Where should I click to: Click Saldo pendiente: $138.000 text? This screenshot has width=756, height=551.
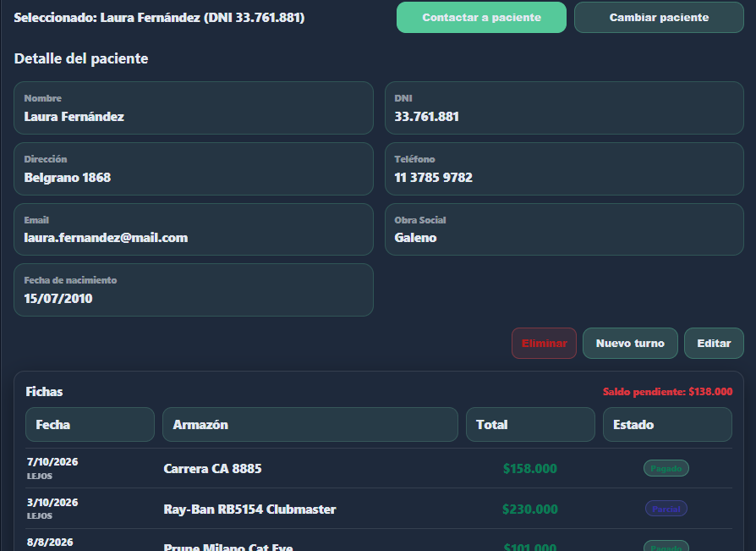coord(667,392)
